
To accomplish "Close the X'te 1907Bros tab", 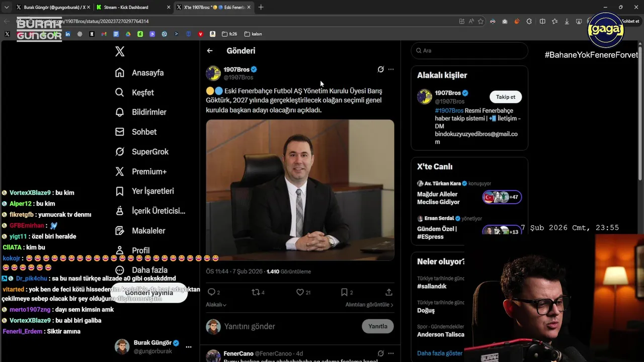I will (248, 8).
